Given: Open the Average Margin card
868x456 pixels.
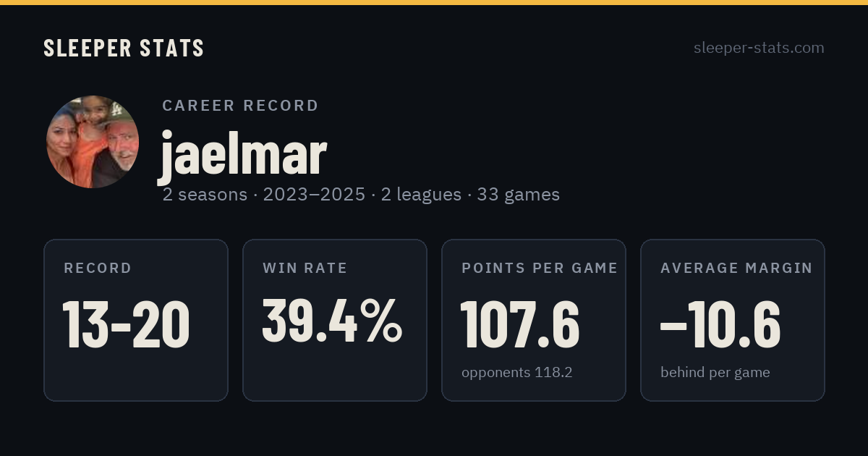Looking at the screenshot, I should (x=733, y=320).
